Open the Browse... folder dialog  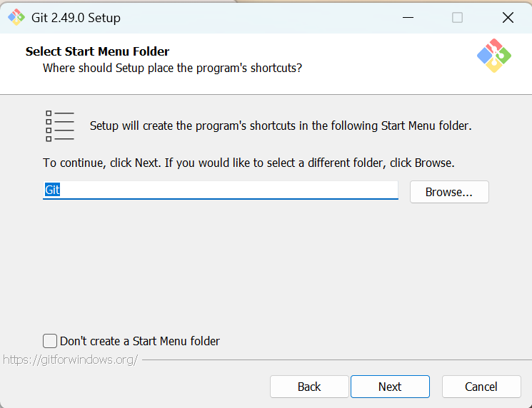[449, 192]
